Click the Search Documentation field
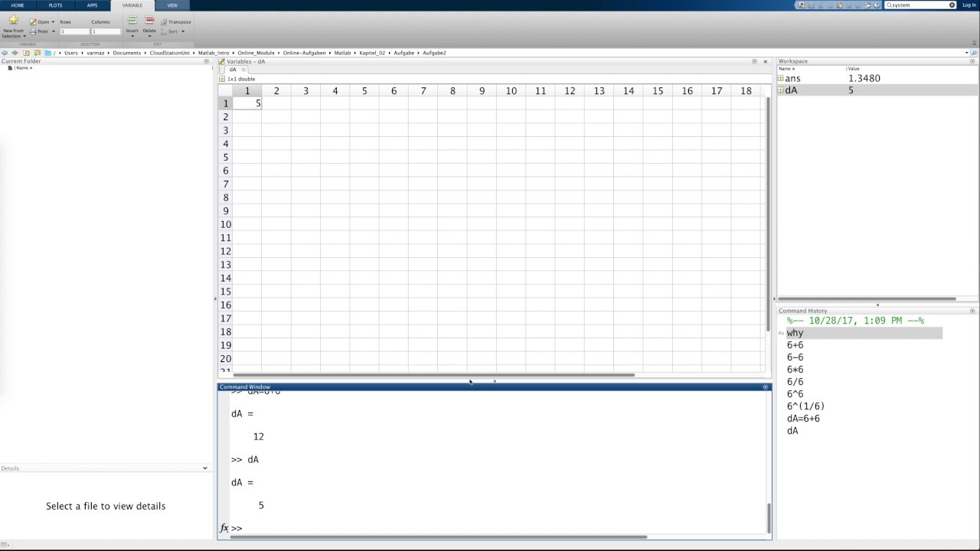This screenshot has width=980, height=551. point(919,5)
